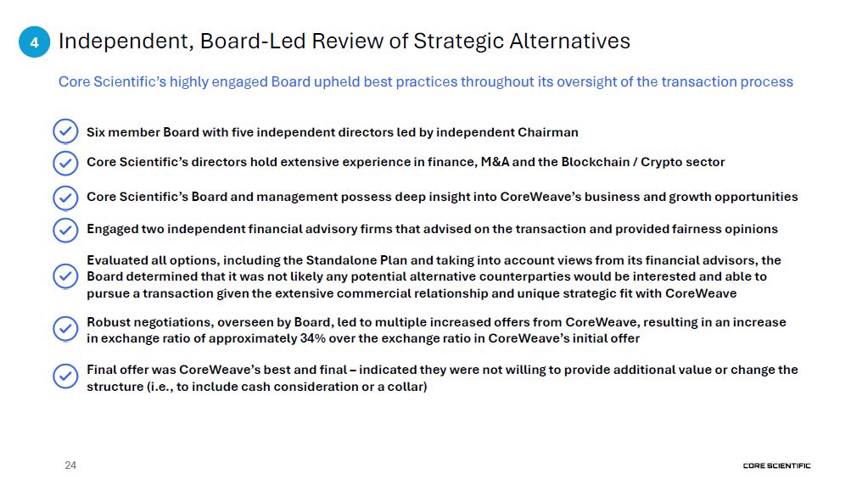Click the "Six member Board" bullet text
This screenshot has height=485, width=868.
point(332,132)
